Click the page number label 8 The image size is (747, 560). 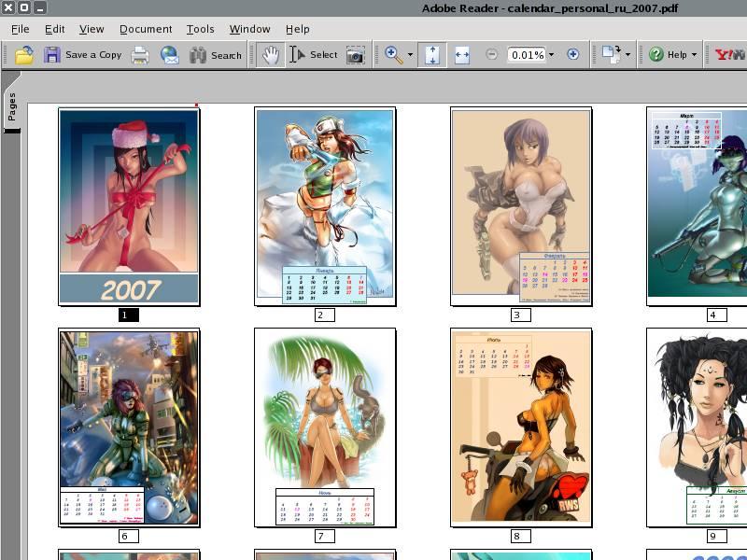(521, 536)
